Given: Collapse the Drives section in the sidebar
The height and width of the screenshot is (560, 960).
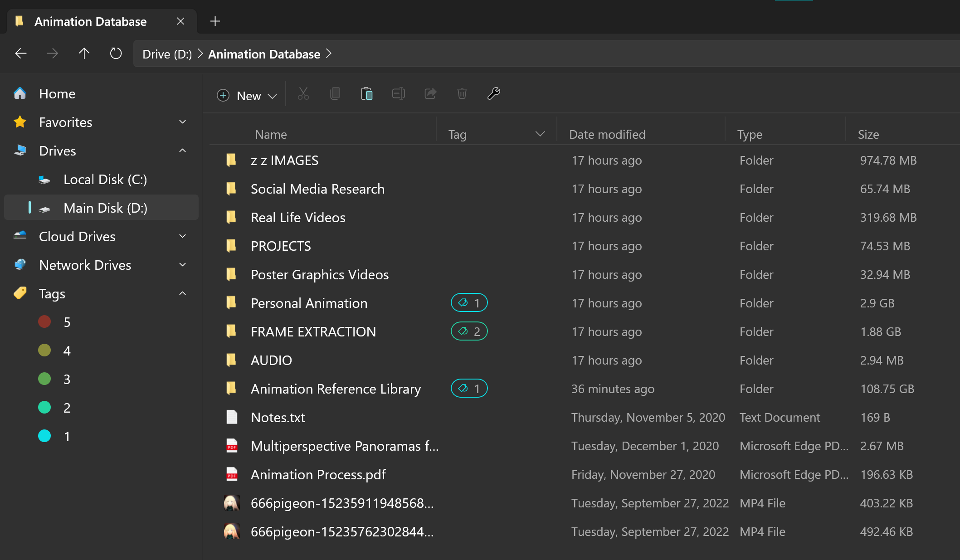Looking at the screenshot, I should [182, 151].
